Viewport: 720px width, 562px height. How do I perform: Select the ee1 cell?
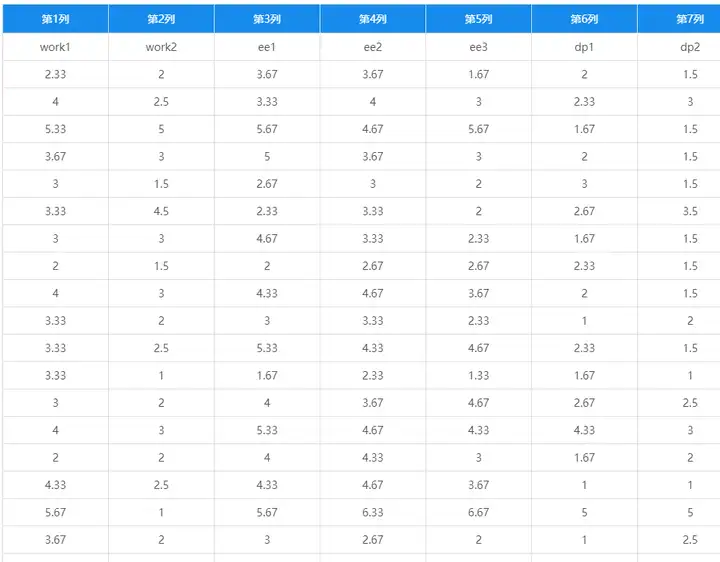[x=267, y=47]
